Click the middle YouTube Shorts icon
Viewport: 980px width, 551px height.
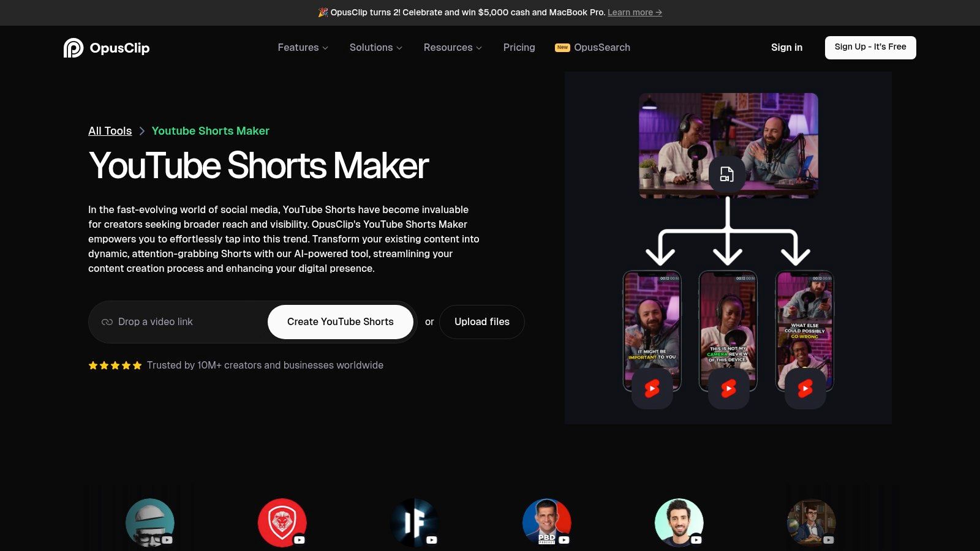click(x=728, y=388)
